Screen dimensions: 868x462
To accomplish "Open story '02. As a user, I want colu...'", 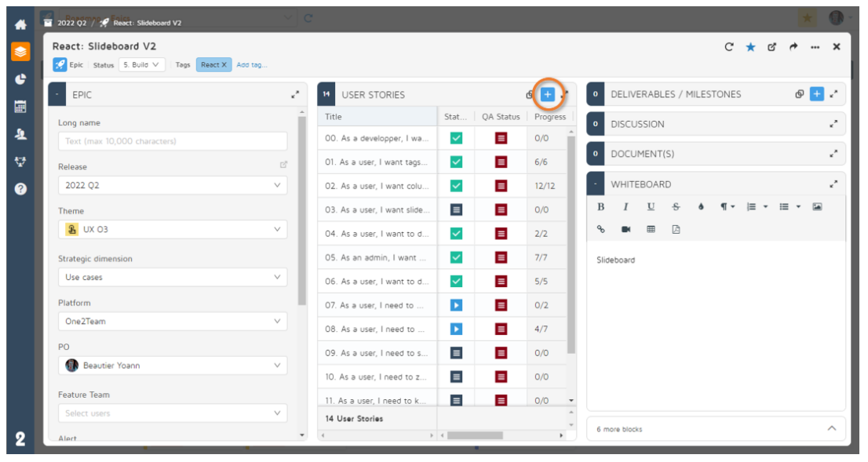I will [376, 186].
